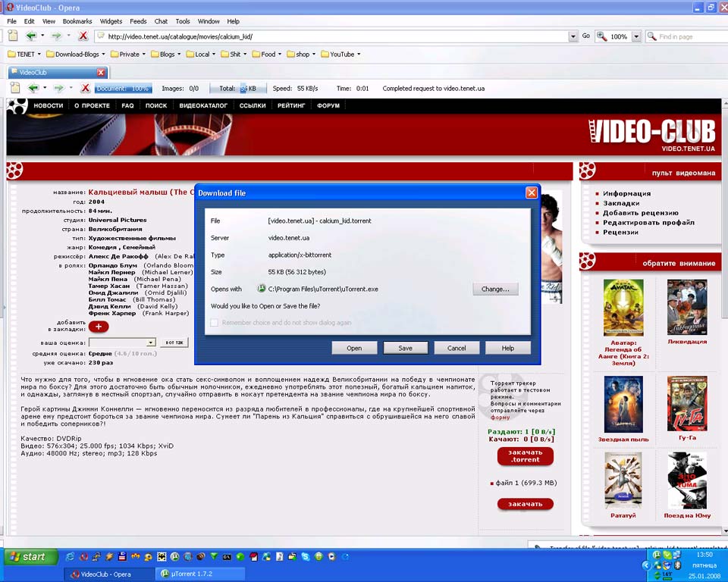Expand the Local bookmarks folder arrow
The width and height of the screenshot is (728, 582).
[x=214, y=55]
